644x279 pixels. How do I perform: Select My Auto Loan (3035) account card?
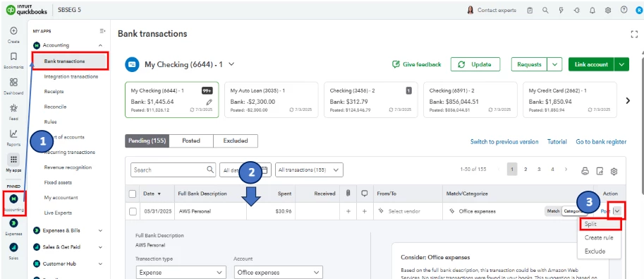(272, 100)
